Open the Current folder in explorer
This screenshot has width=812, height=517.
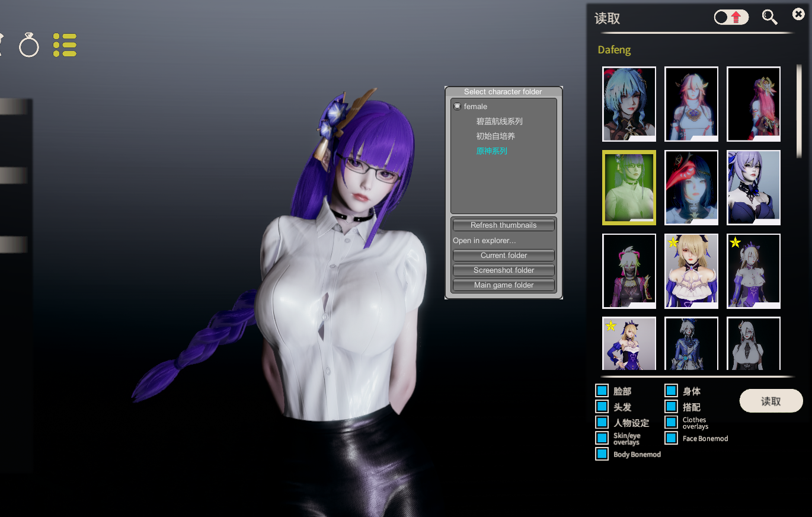pos(504,256)
